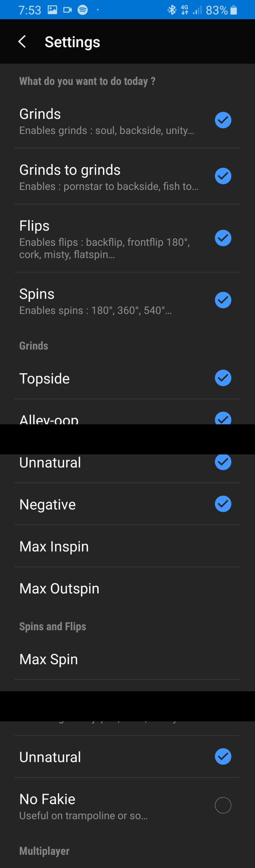This screenshot has height=868, width=255.
Task: Tap the Spotify icon in the status bar
Action: 82,10
